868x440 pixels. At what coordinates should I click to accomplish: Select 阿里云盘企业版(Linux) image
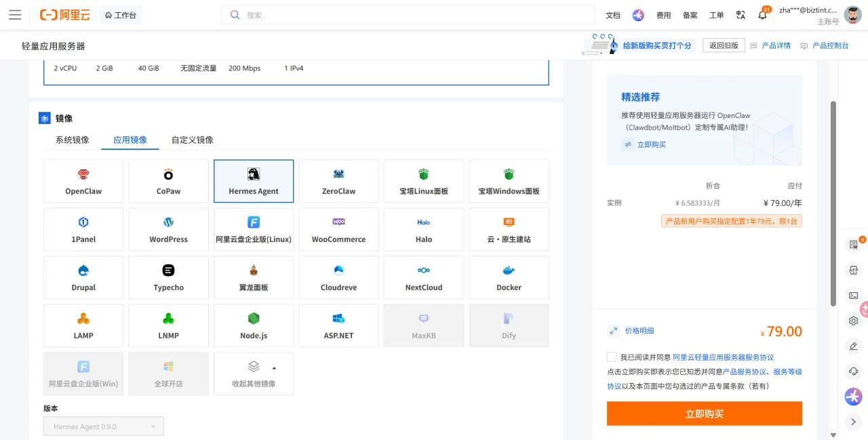(x=254, y=229)
